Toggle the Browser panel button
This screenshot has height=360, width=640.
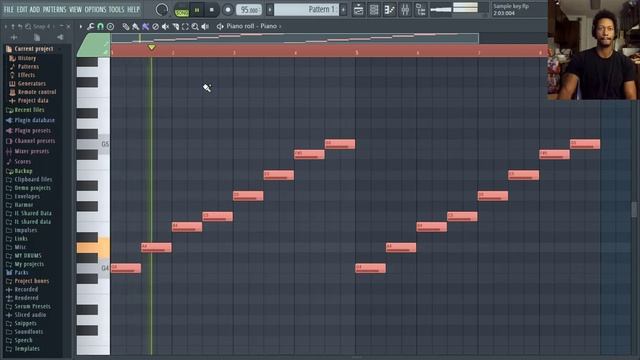420,9
